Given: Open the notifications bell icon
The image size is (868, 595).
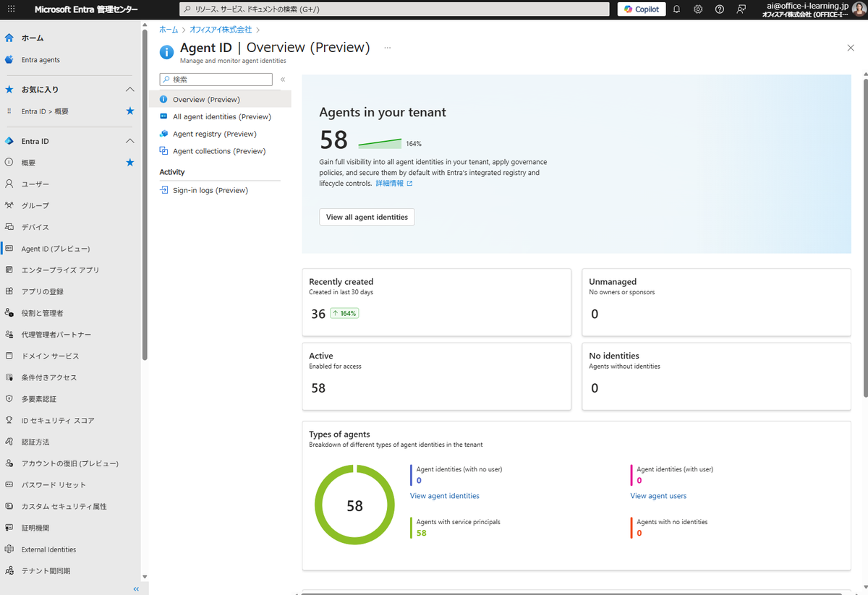Looking at the screenshot, I should coord(676,9).
